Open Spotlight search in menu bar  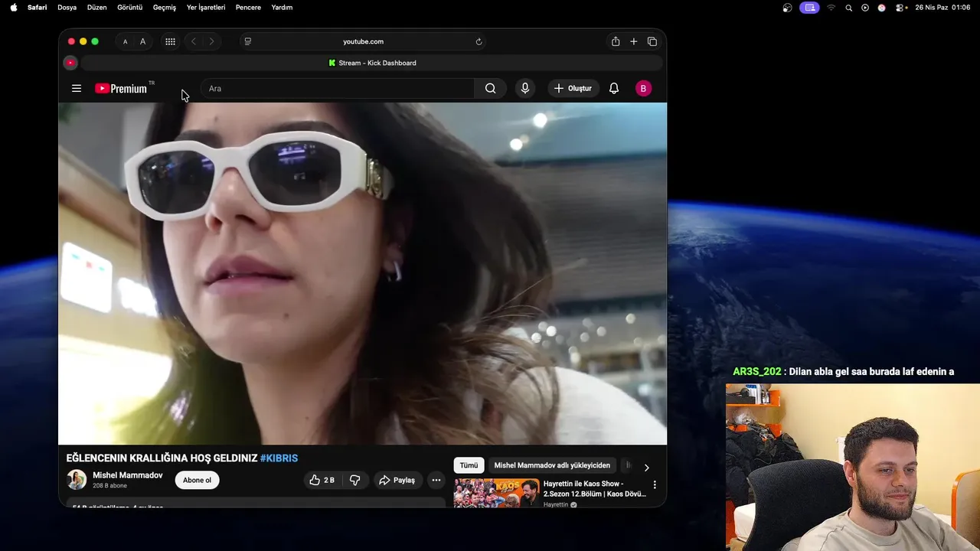pyautogui.click(x=848, y=8)
